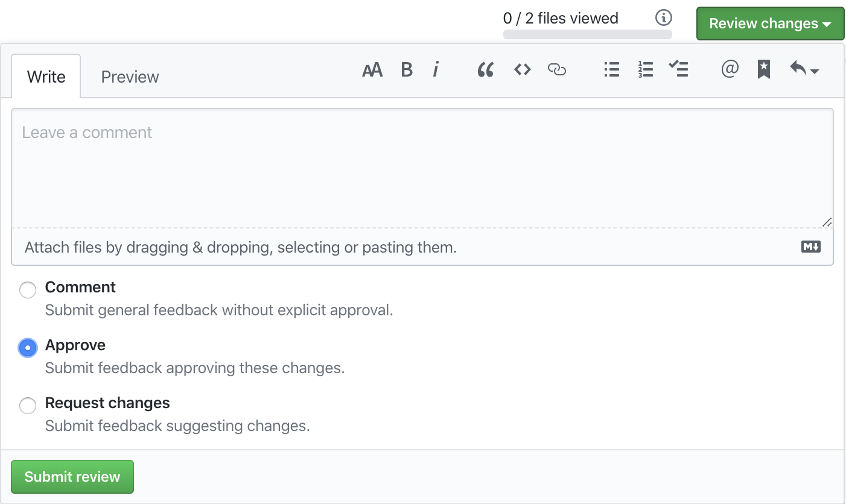Mention someone with the @ icon

point(730,69)
